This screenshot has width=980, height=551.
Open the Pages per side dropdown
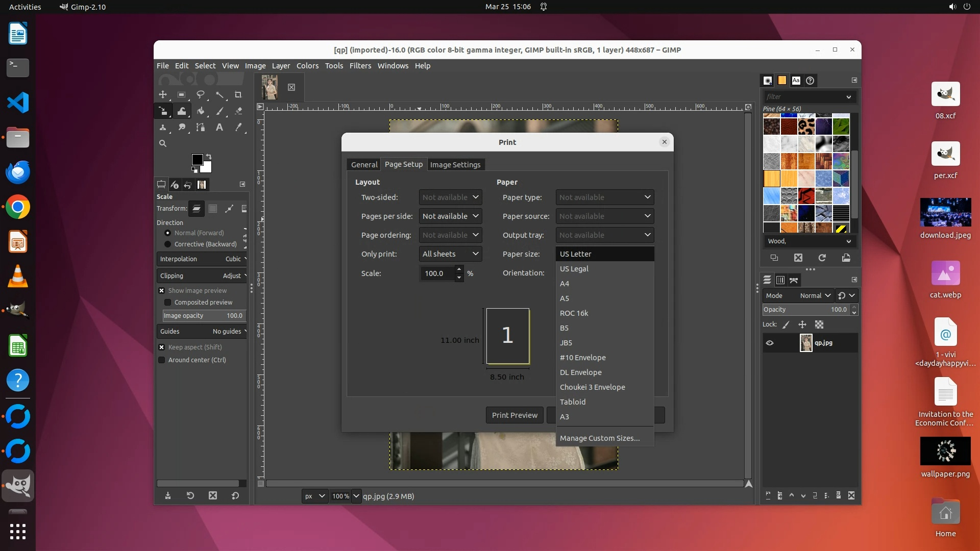[450, 216]
